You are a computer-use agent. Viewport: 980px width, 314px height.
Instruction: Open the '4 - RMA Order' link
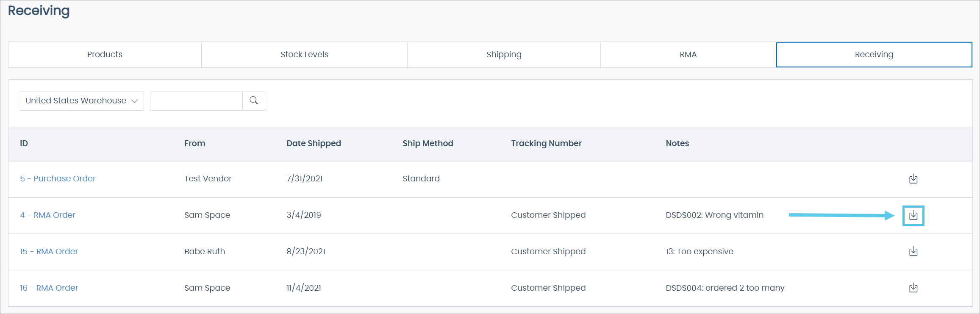[x=47, y=215]
